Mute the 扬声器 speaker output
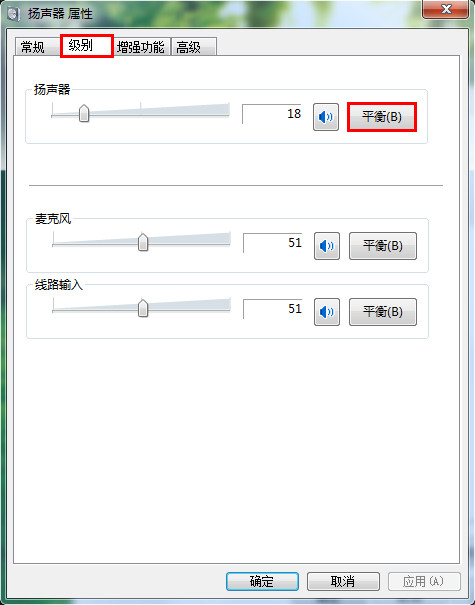The width and height of the screenshot is (475, 605). [x=326, y=117]
